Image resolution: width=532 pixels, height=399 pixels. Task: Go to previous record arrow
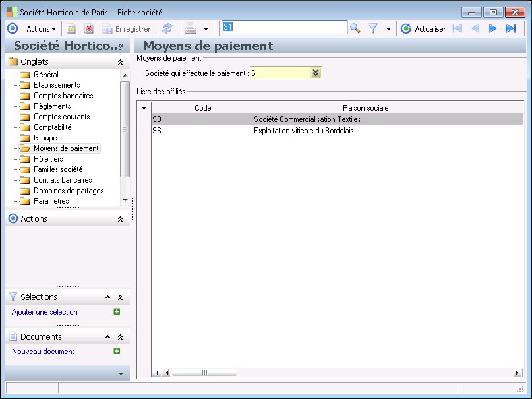[475, 28]
